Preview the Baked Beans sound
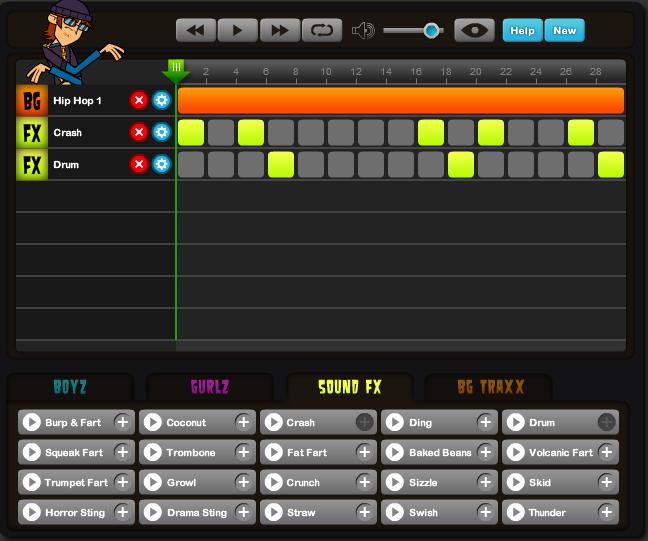648x541 pixels. click(x=395, y=453)
